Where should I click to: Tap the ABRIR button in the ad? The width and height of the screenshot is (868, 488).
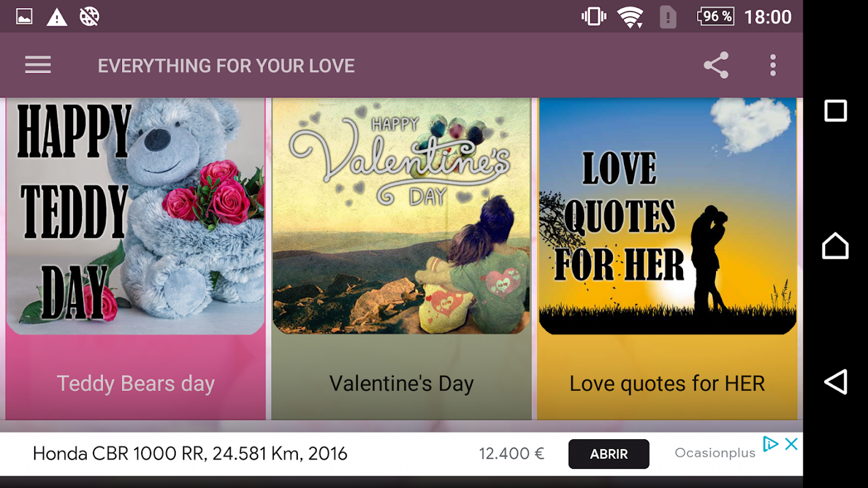609,454
